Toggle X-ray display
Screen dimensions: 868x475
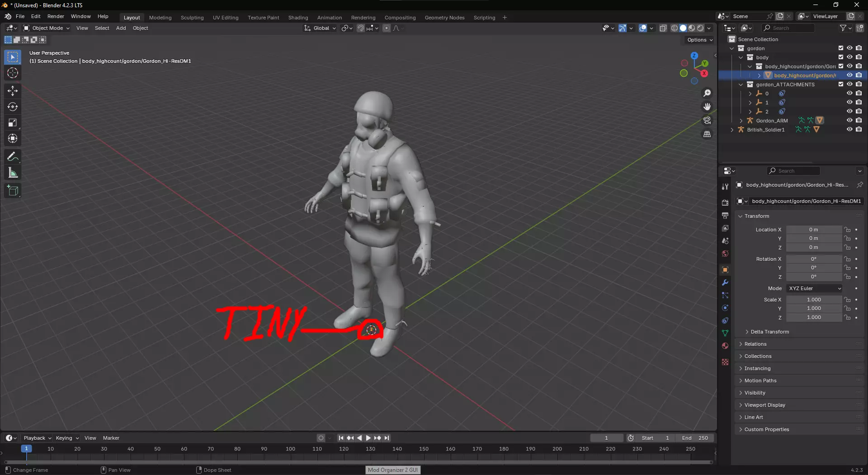[x=663, y=28]
